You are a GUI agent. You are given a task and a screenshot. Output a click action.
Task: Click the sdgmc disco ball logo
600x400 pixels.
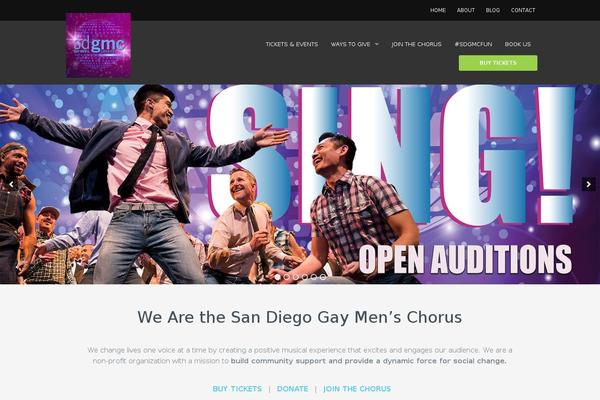pyautogui.click(x=98, y=45)
